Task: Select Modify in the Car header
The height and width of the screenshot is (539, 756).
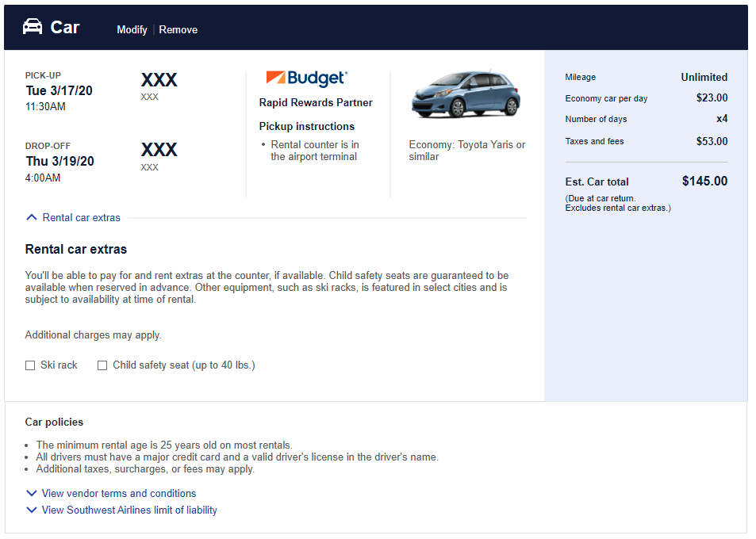Action: pyautogui.click(x=132, y=29)
